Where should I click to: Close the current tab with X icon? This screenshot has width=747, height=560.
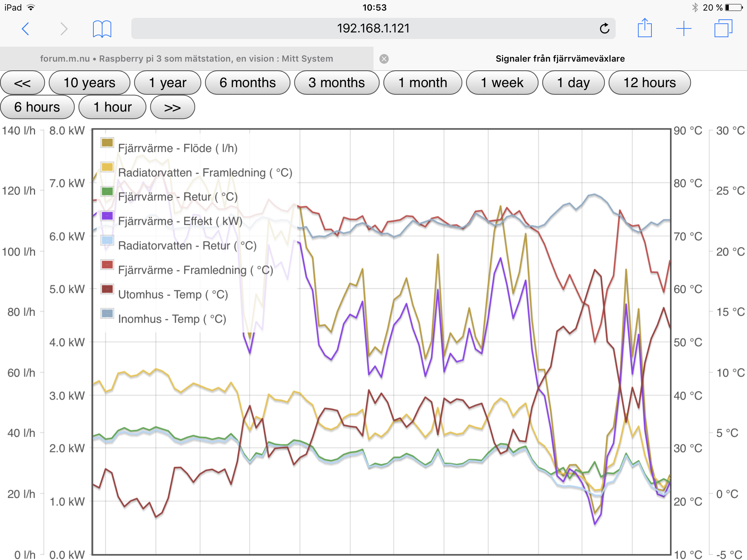pyautogui.click(x=384, y=59)
